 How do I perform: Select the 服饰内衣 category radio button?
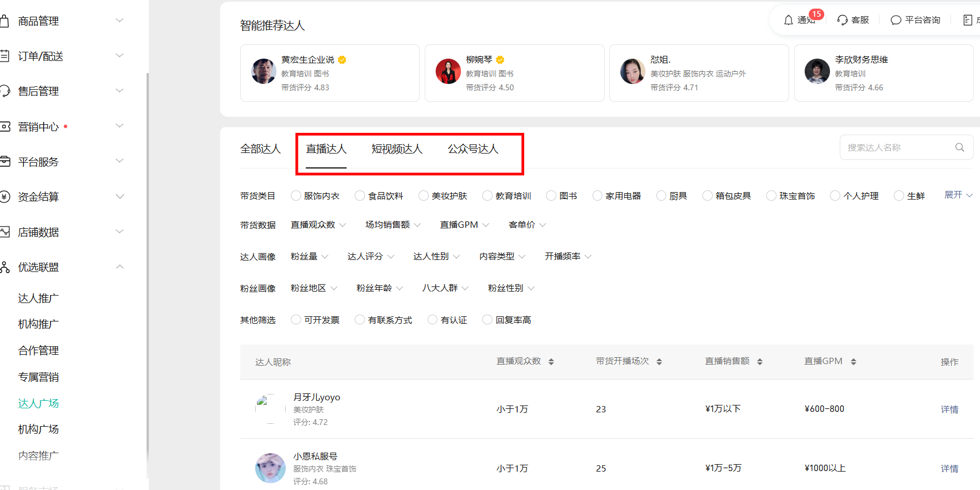(296, 196)
